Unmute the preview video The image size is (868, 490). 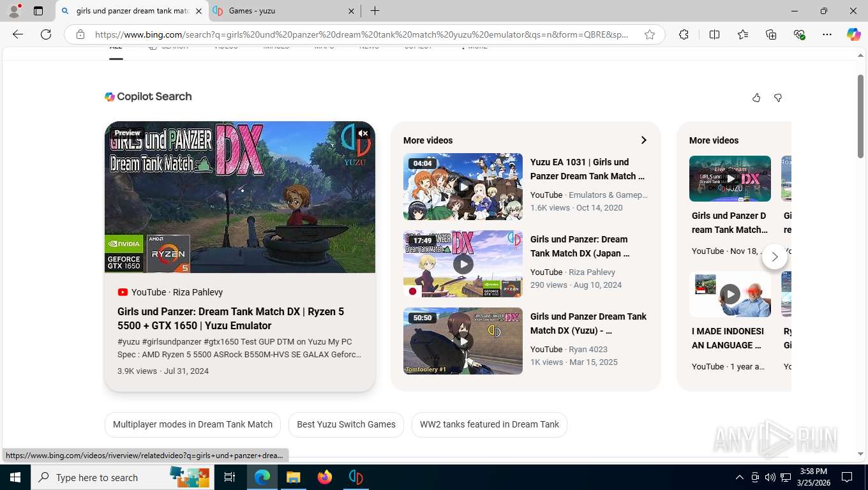363,133
